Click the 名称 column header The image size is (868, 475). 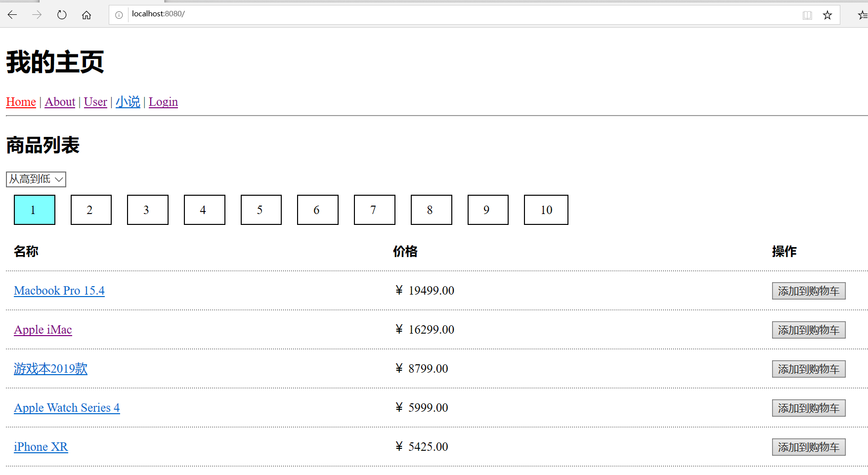[x=26, y=252]
